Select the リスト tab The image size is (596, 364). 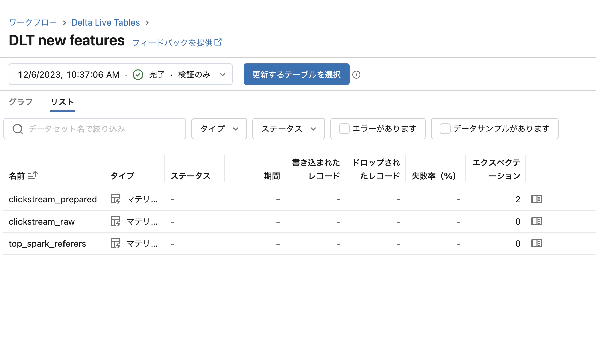point(62,102)
